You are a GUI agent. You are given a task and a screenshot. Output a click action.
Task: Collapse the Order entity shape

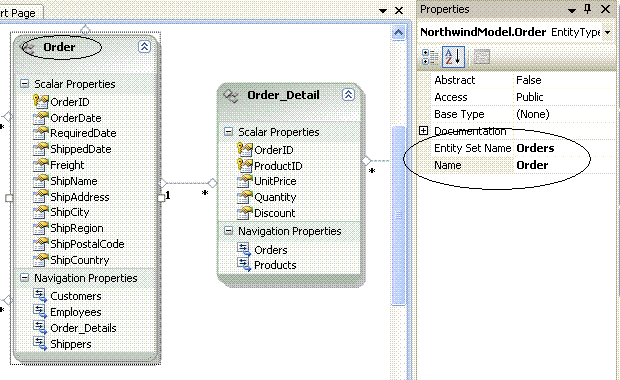144,47
